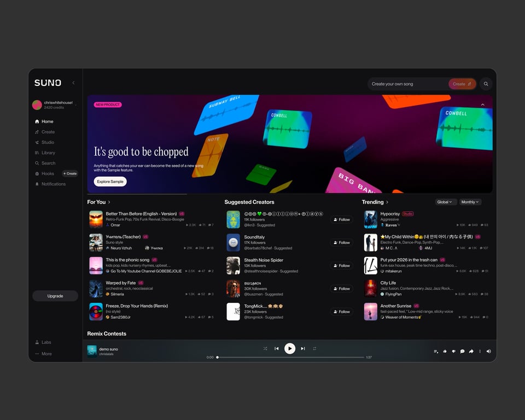Follow the creator Soundltaly
Image resolution: width=525 pixels, height=420 pixels.
pyautogui.click(x=342, y=242)
